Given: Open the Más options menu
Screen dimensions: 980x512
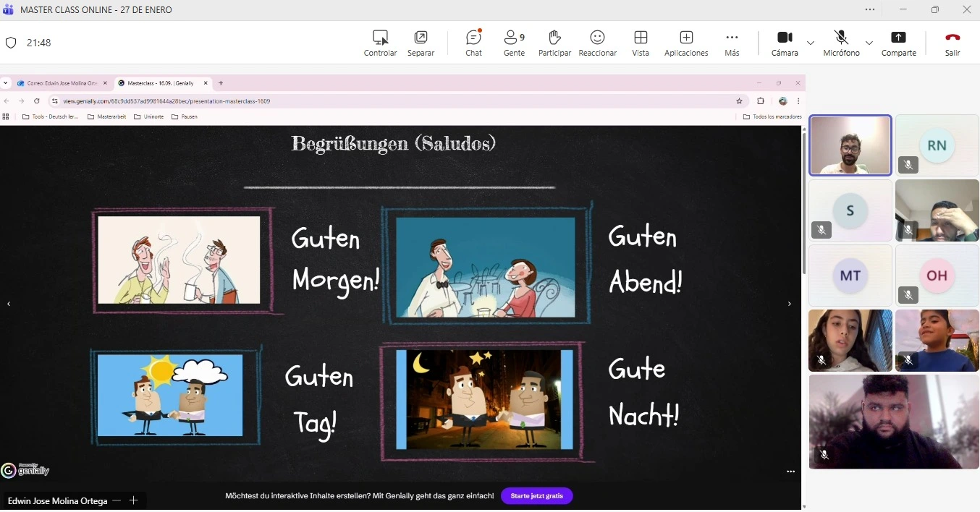Looking at the screenshot, I should tap(732, 43).
